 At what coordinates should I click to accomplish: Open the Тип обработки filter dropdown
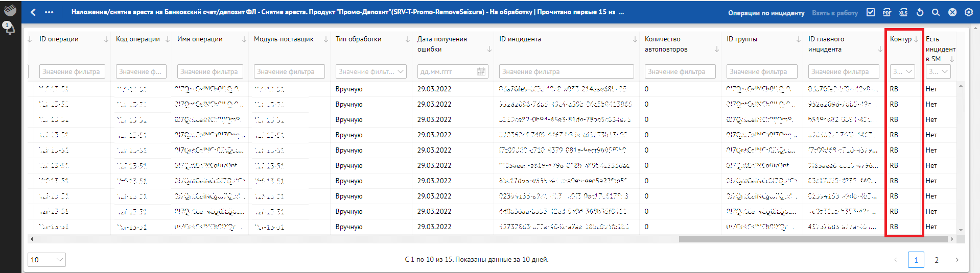click(371, 72)
